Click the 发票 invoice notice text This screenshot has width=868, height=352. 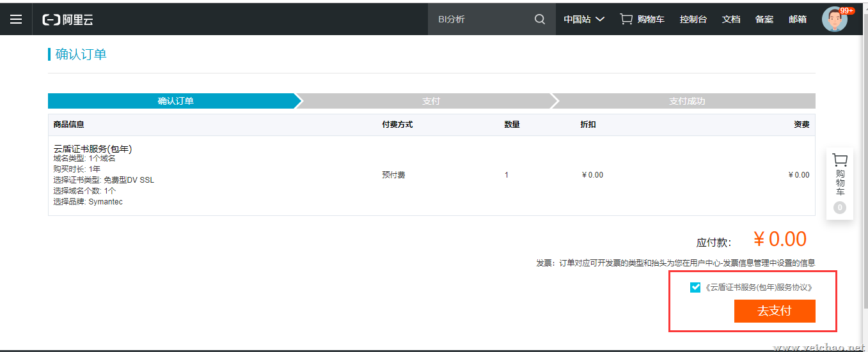(x=675, y=263)
